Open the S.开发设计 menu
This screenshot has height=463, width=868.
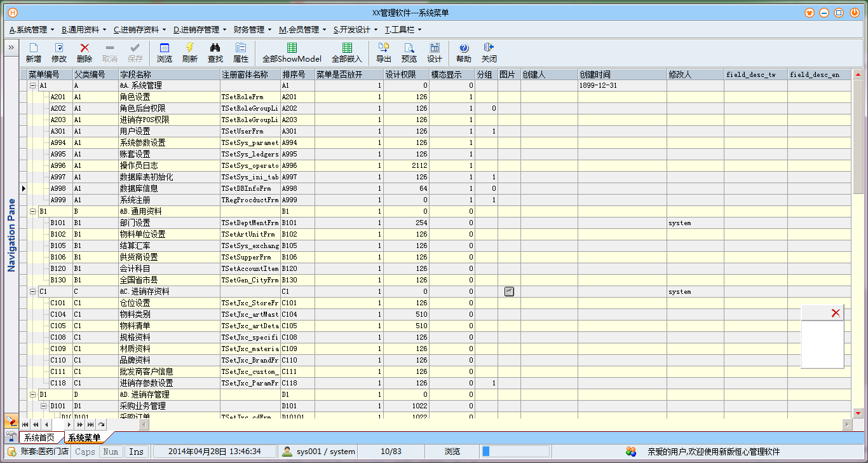point(355,29)
